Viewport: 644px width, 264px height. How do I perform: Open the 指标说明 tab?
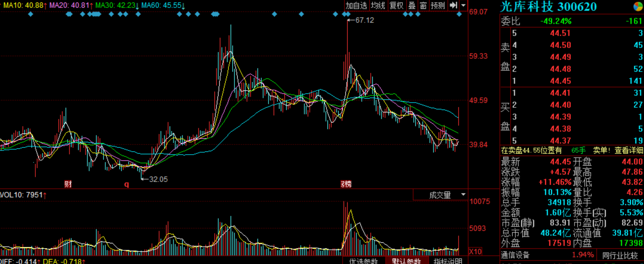click(448, 261)
